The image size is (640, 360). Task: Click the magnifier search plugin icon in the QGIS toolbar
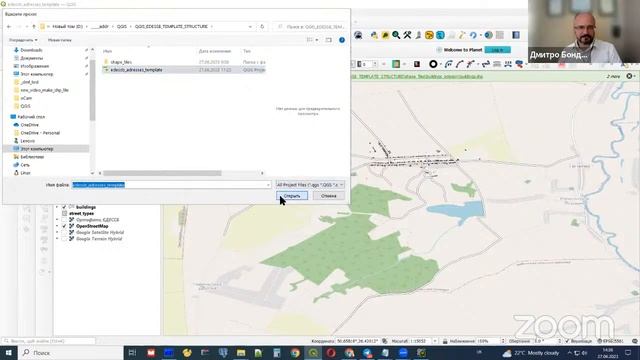click(x=396, y=35)
